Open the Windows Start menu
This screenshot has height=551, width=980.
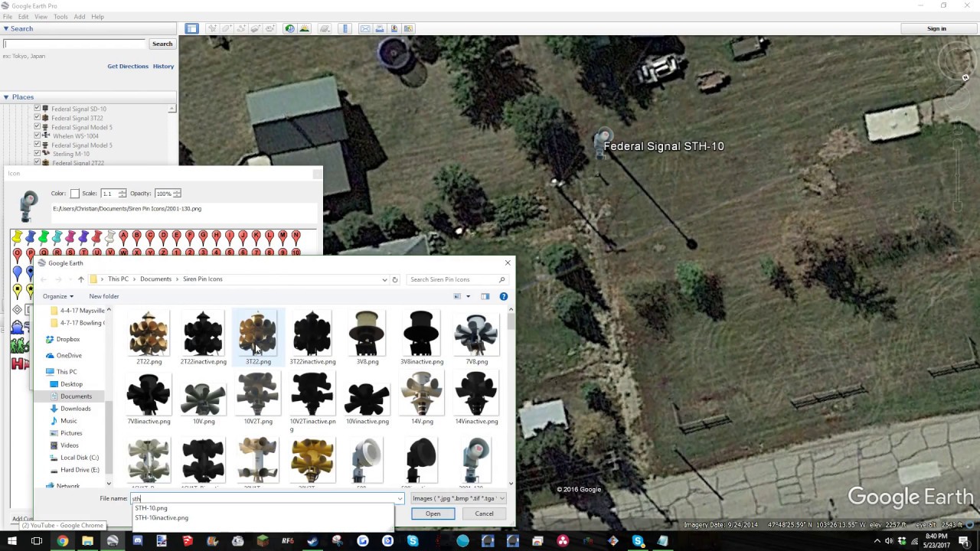point(12,541)
